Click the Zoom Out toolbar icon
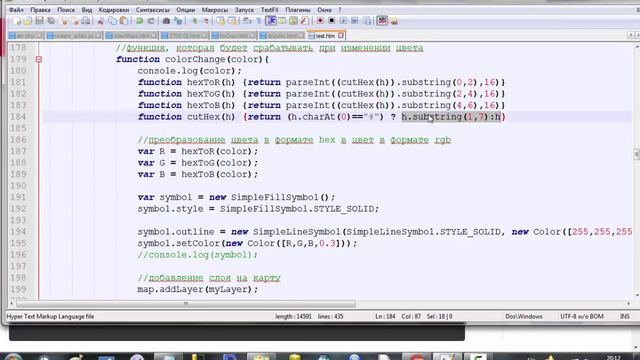The height and width of the screenshot is (360, 640). (206, 21)
